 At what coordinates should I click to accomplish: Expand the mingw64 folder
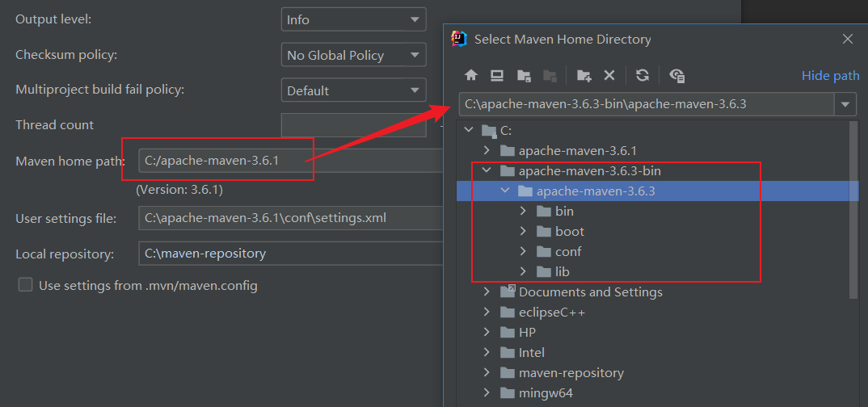487,393
